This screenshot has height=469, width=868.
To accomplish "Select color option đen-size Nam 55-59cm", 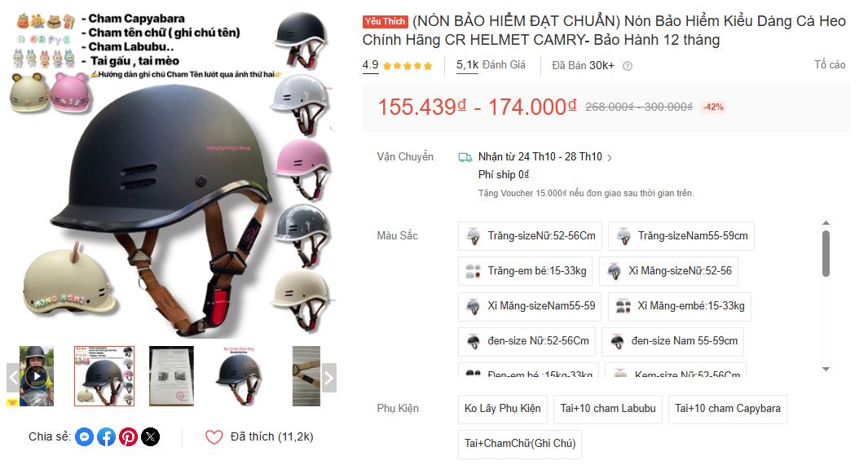I will pos(672,341).
